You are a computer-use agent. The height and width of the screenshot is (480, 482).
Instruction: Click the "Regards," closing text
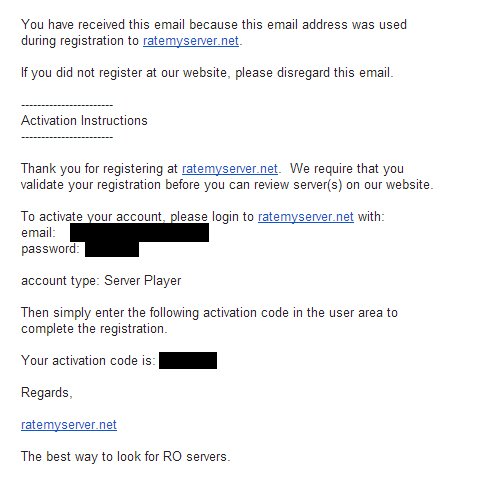pyautogui.click(x=47, y=393)
